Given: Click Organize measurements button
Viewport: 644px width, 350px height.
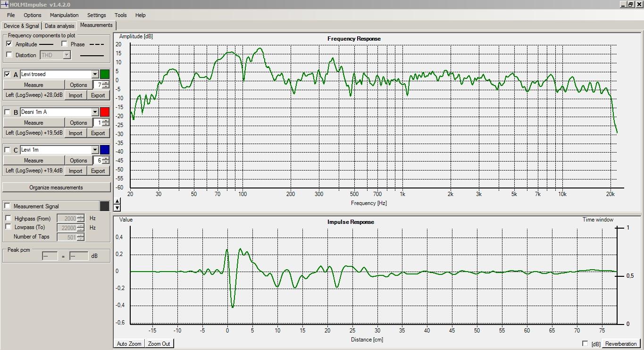Looking at the screenshot, I should pyautogui.click(x=56, y=188).
